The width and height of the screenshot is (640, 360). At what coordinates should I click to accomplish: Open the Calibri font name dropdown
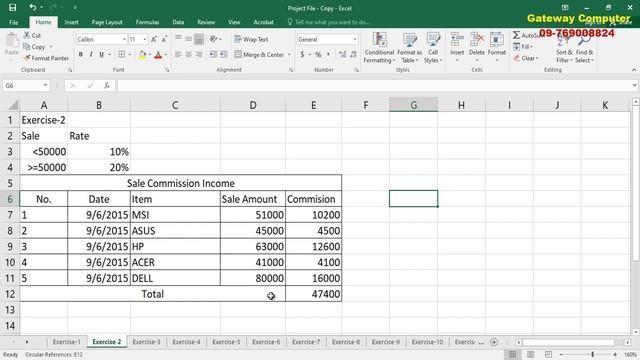coord(124,39)
